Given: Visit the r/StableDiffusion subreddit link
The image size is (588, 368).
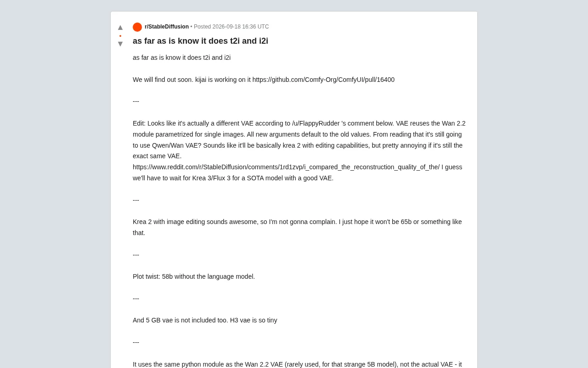Looking at the screenshot, I should [167, 27].
